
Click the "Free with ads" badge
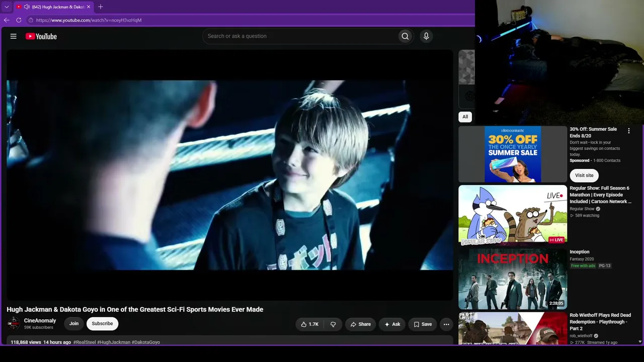583,266
